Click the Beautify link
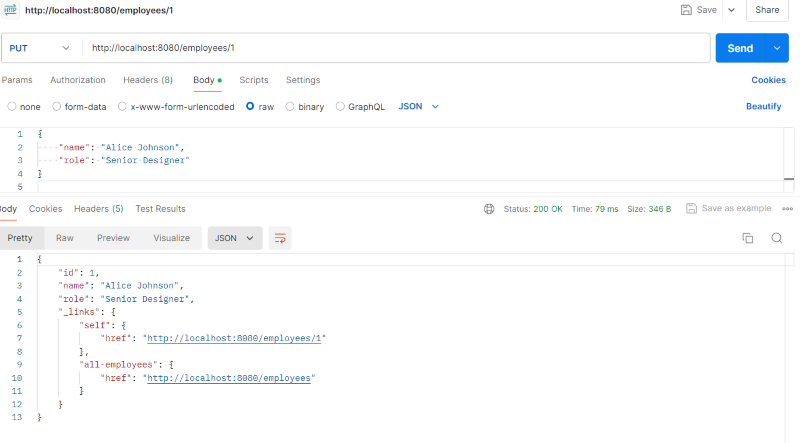The height and width of the screenshot is (443, 800). coord(763,106)
